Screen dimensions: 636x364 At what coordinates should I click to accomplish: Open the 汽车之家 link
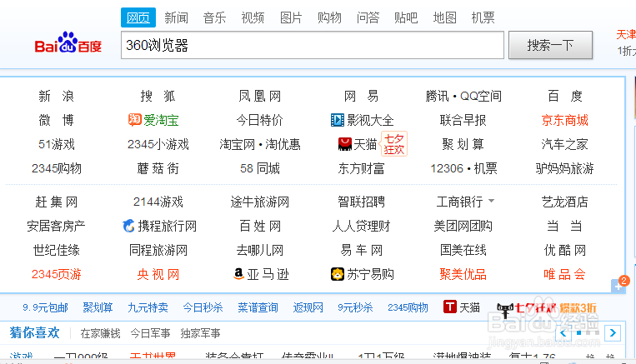pyautogui.click(x=564, y=144)
